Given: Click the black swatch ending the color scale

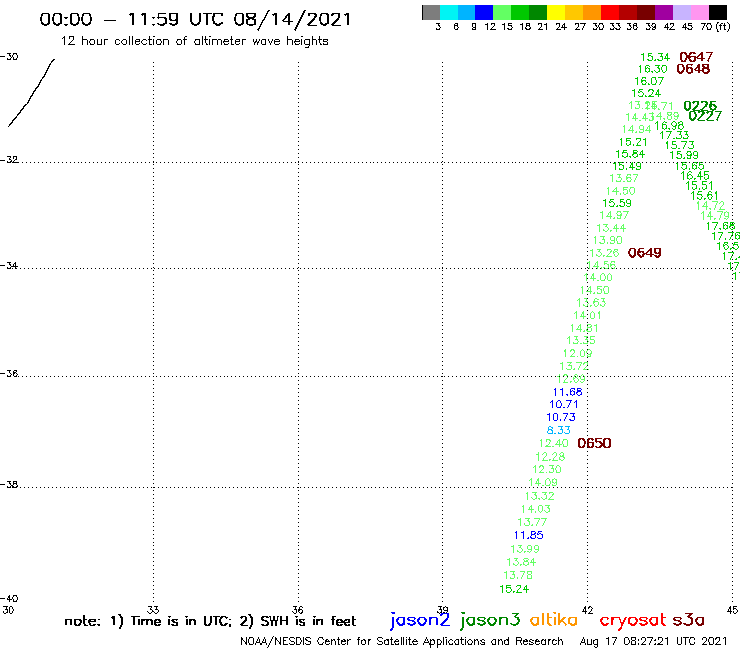Looking at the screenshot, I should point(717,12).
